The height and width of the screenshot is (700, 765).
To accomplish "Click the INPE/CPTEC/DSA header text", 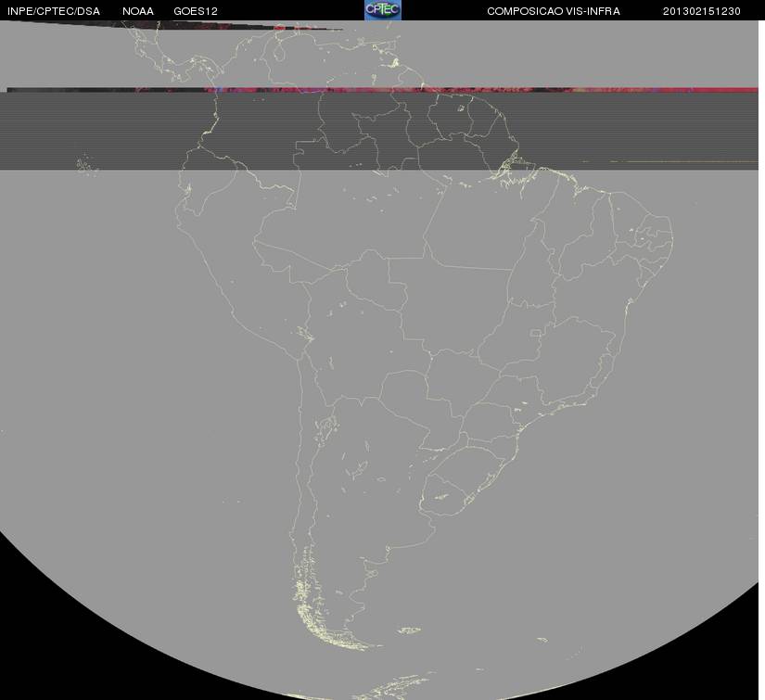I will 54,11.
